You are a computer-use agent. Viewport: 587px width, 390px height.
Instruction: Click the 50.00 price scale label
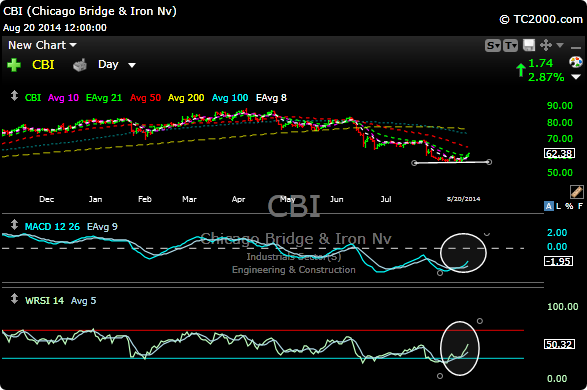(560, 173)
